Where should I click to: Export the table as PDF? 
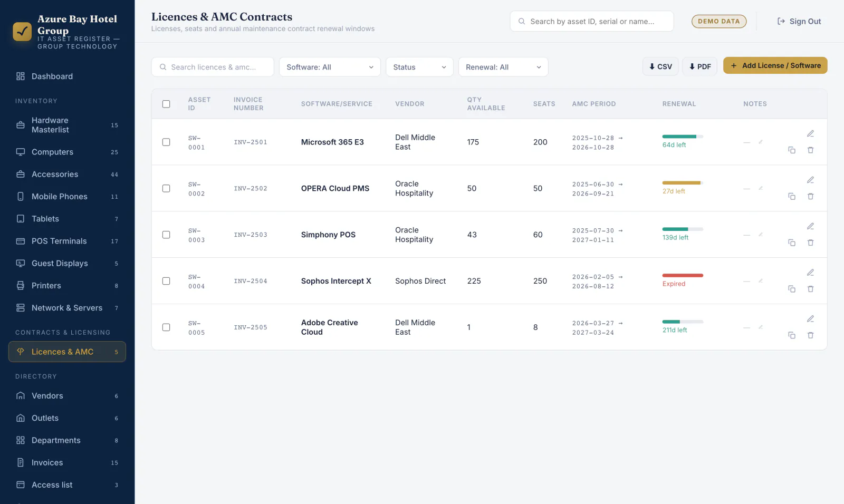700,66
